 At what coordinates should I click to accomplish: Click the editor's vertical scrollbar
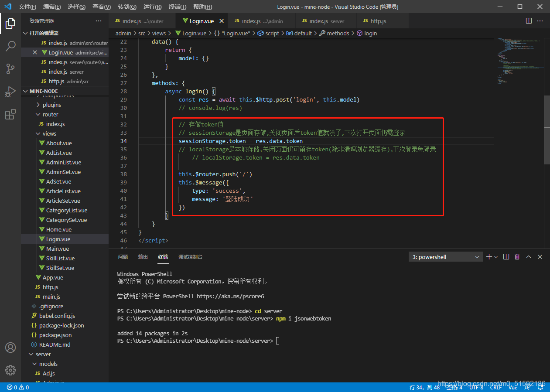[x=547, y=131]
